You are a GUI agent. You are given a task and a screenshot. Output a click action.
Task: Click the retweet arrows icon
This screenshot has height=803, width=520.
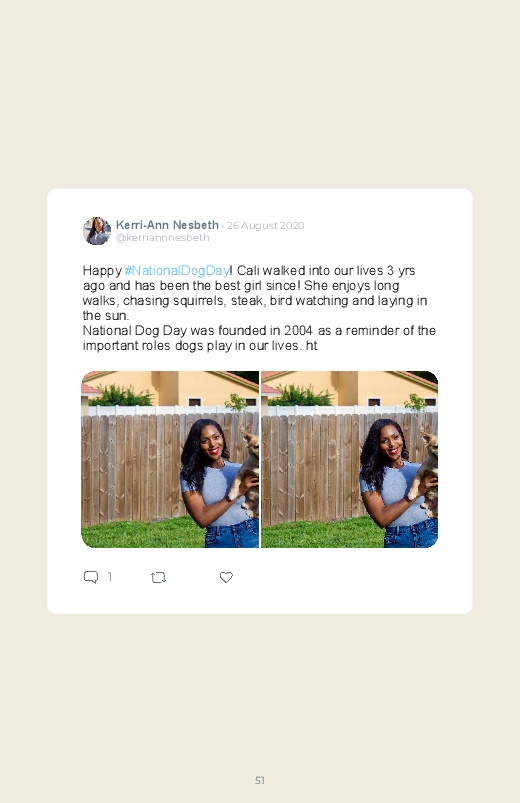[158, 578]
